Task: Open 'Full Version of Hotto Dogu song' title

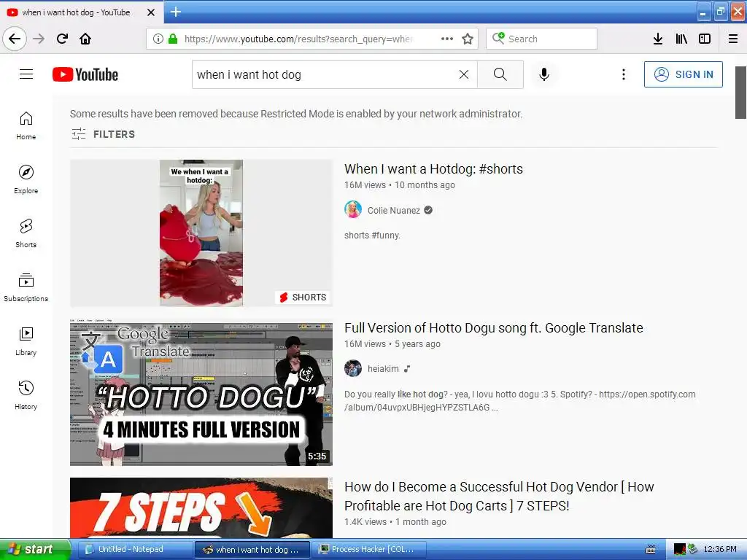Action: pos(494,328)
